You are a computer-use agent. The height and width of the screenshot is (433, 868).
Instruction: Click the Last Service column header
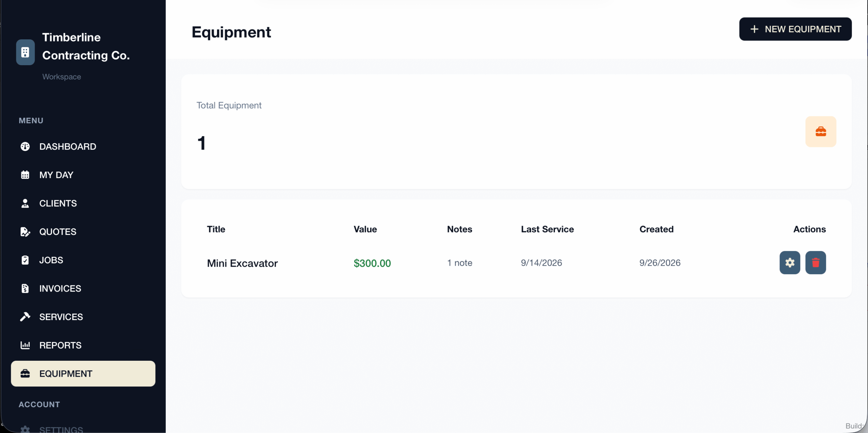pos(547,229)
